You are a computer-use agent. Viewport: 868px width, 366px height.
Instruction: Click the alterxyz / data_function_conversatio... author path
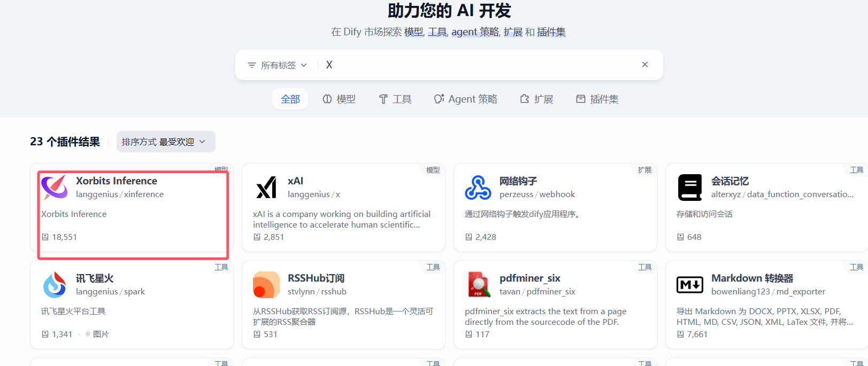(782, 194)
